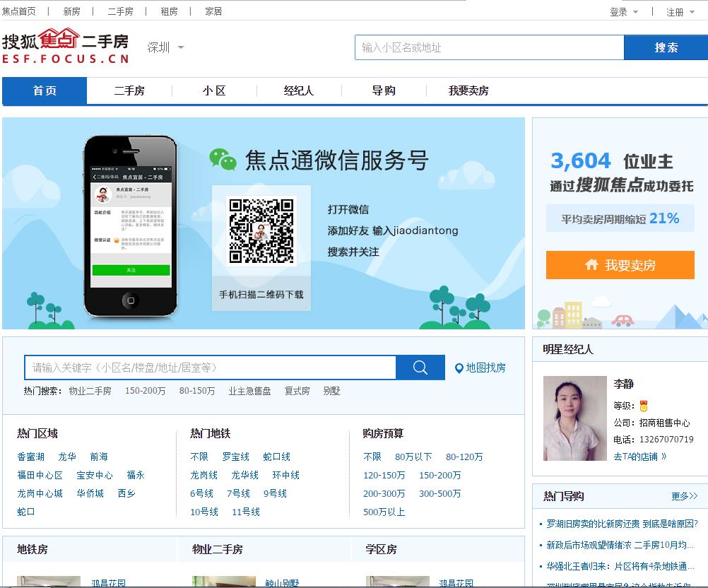
Task: Open the 导购 navigation tab
Action: coord(384,90)
